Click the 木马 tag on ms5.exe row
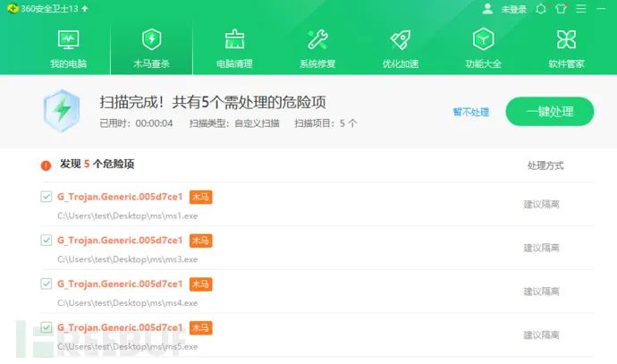The height and width of the screenshot is (364, 617). (200, 328)
